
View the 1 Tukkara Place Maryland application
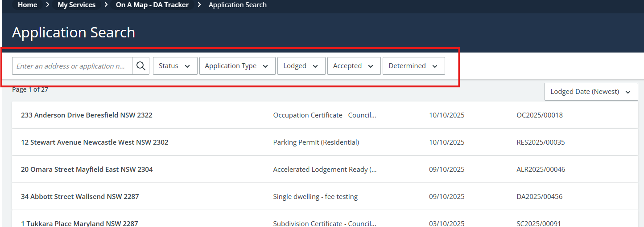click(79, 223)
